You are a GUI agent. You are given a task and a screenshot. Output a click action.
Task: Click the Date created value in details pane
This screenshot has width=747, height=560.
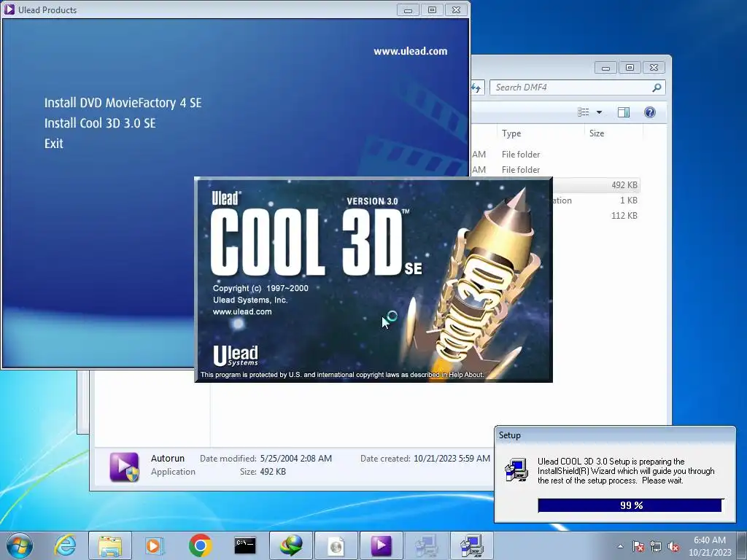(x=452, y=459)
